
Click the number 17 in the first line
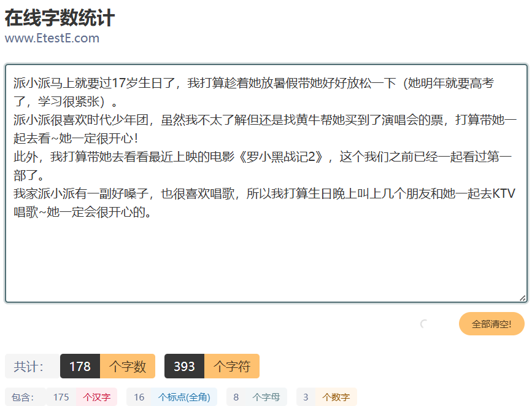click(119, 83)
